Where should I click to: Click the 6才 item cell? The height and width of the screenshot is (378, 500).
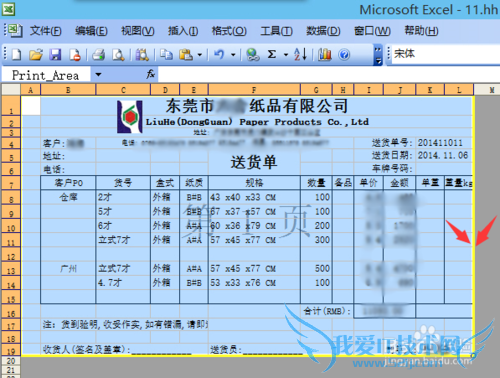123,226
